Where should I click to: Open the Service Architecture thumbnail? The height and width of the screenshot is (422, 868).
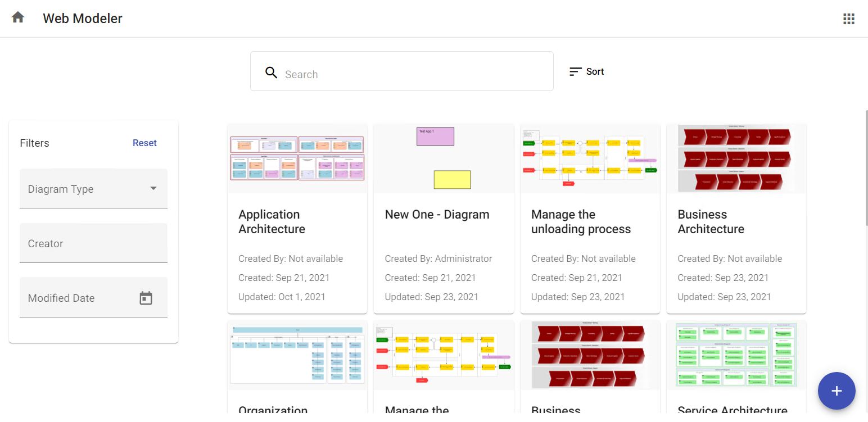(x=736, y=355)
